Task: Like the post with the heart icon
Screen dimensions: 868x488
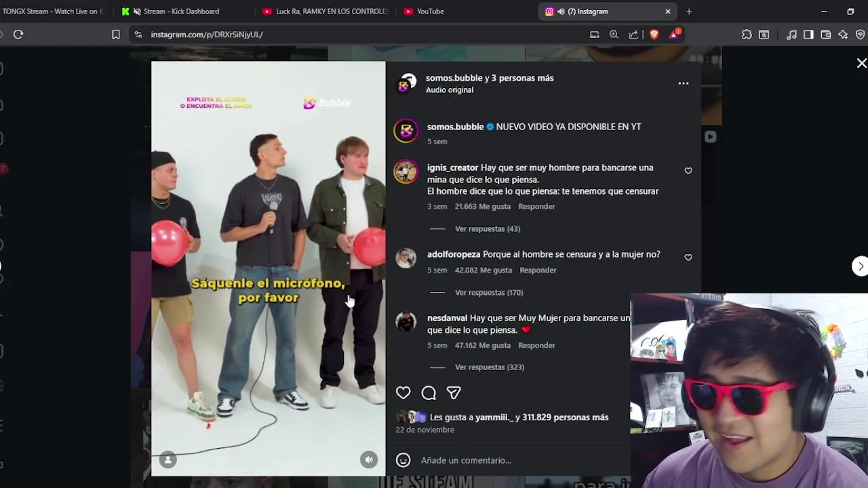Action: click(x=403, y=392)
